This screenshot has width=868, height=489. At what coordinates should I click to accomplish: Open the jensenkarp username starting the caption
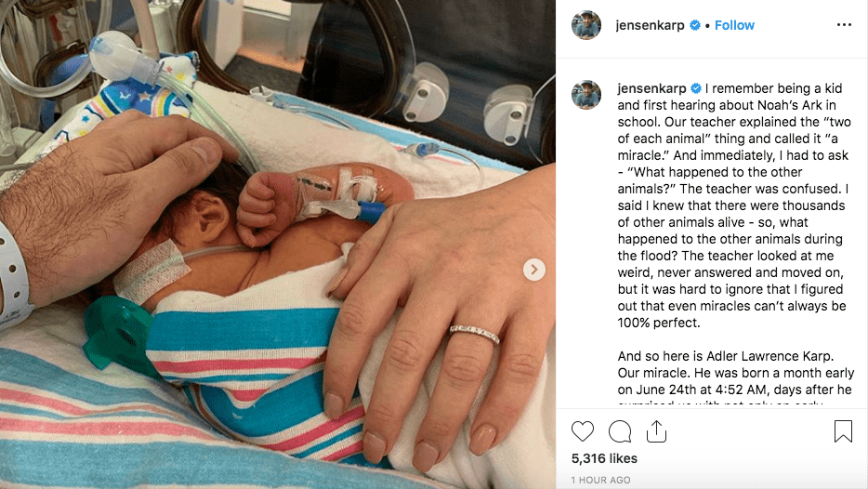pyautogui.click(x=651, y=88)
